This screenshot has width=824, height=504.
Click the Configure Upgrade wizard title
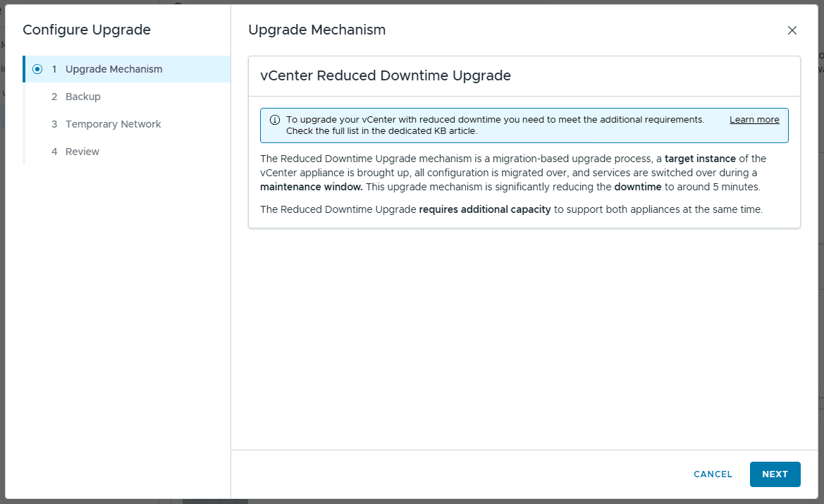[x=87, y=30]
